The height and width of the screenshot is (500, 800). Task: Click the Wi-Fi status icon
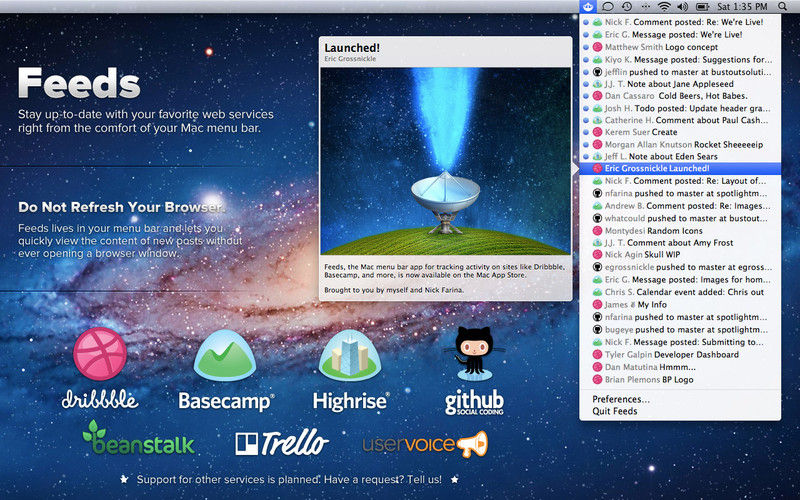point(664,7)
